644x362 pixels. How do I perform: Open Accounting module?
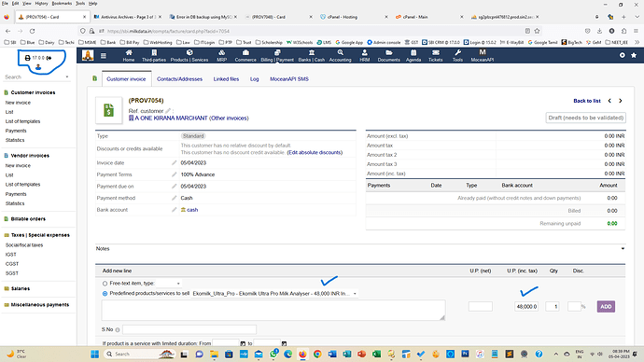[x=340, y=55]
